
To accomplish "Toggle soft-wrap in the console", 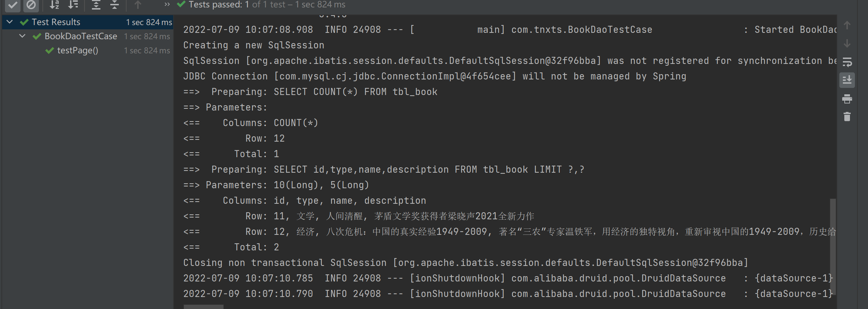I will tap(847, 62).
